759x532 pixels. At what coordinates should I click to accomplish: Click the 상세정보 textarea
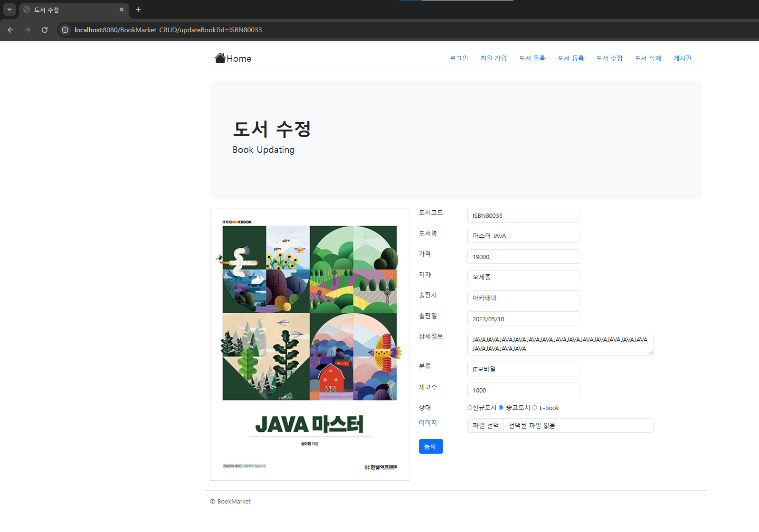point(560,344)
